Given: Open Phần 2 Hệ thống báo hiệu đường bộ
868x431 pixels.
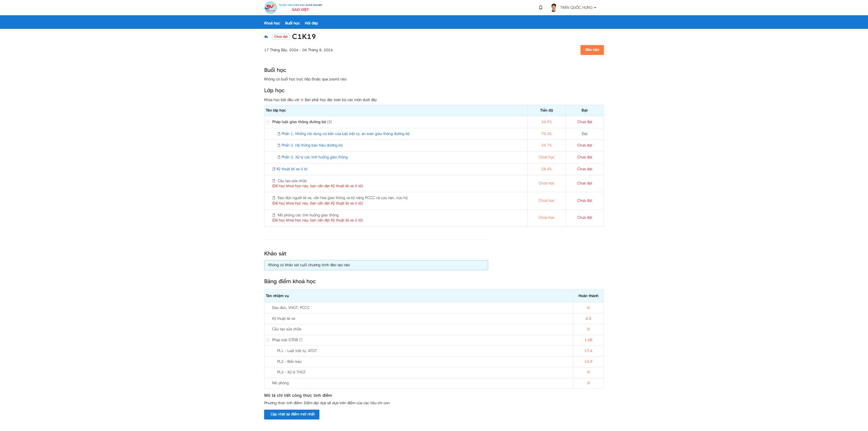Looking at the screenshot, I should click(x=312, y=145).
